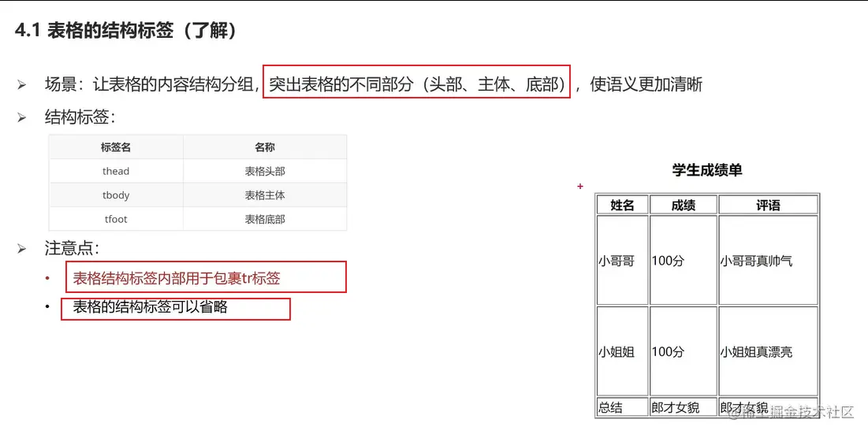Click the "名称" header cell
Image resolution: width=868 pixels, height=434 pixels.
[265, 147]
